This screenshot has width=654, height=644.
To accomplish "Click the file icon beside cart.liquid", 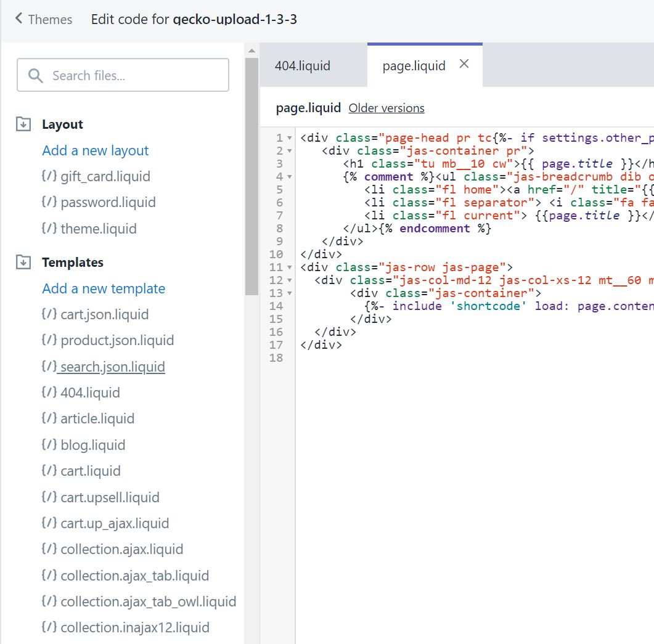I will pyautogui.click(x=49, y=471).
